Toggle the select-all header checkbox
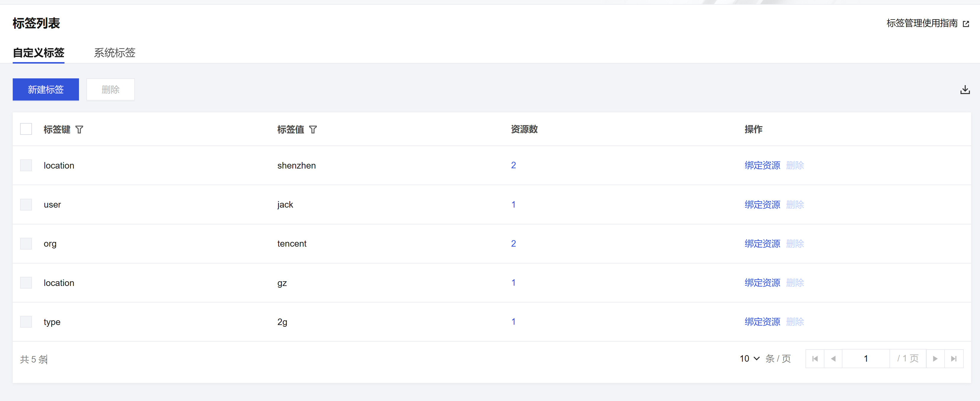 click(x=26, y=129)
